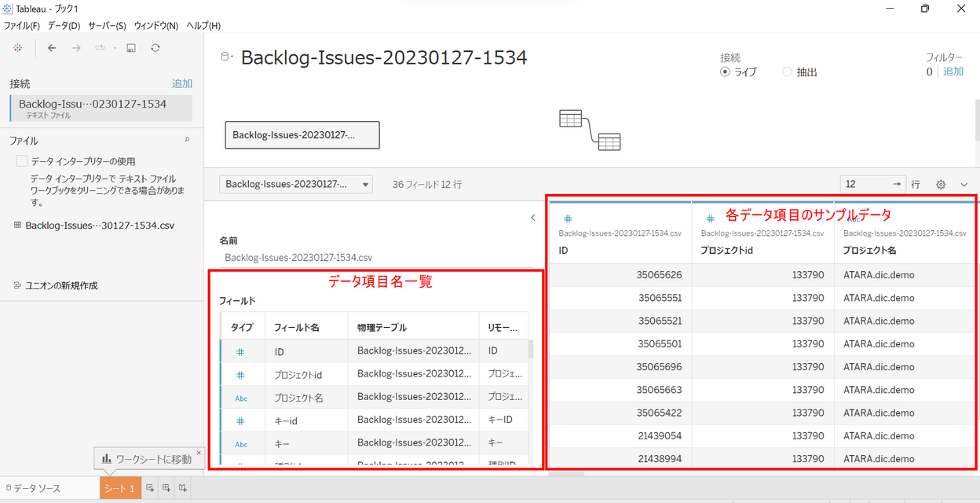Click the number type icon for ID field row
The width and height of the screenshot is (980, 503).
[x=241, y=352]
